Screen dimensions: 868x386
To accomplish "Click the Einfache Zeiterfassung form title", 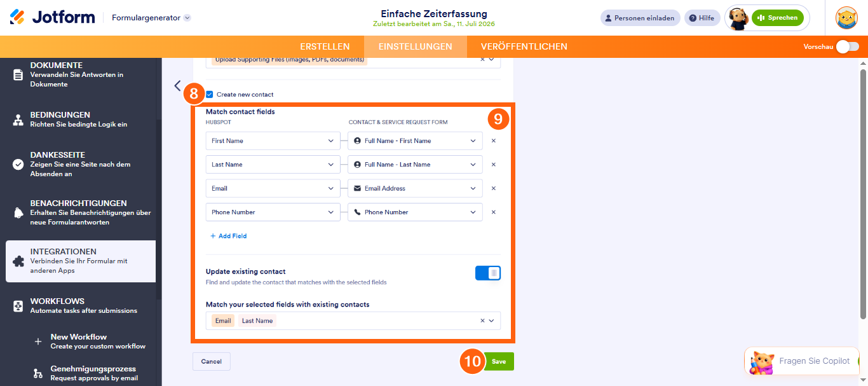I will click(x=434, y=13).
